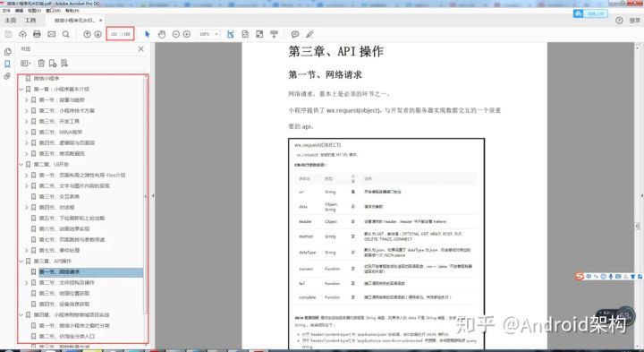Go to next page arrow icon
644x352 pixels.
[x=97, y=34]
